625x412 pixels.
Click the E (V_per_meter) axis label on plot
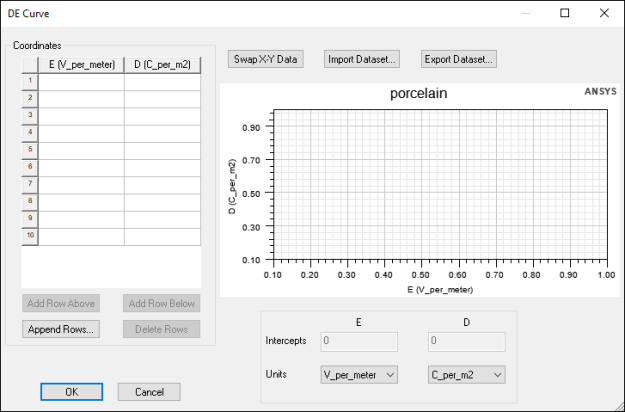coord(440,290)
